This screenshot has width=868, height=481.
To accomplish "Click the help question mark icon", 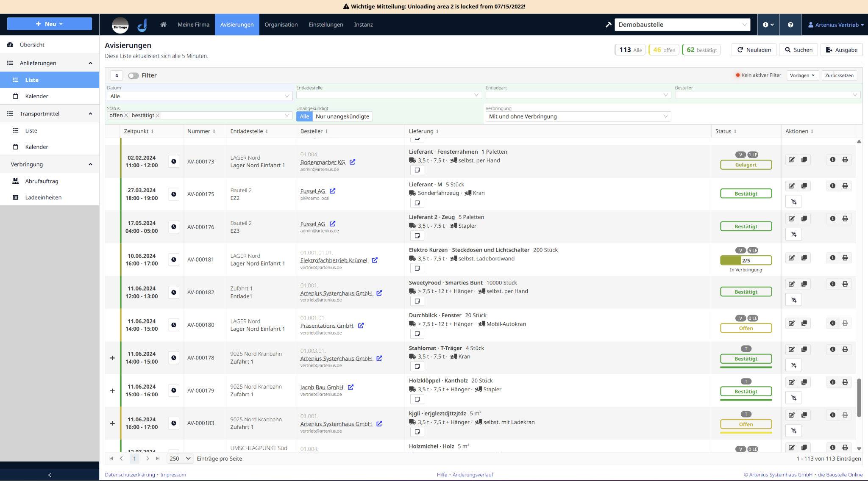I will pyautogui.click(x=790, y=25).
